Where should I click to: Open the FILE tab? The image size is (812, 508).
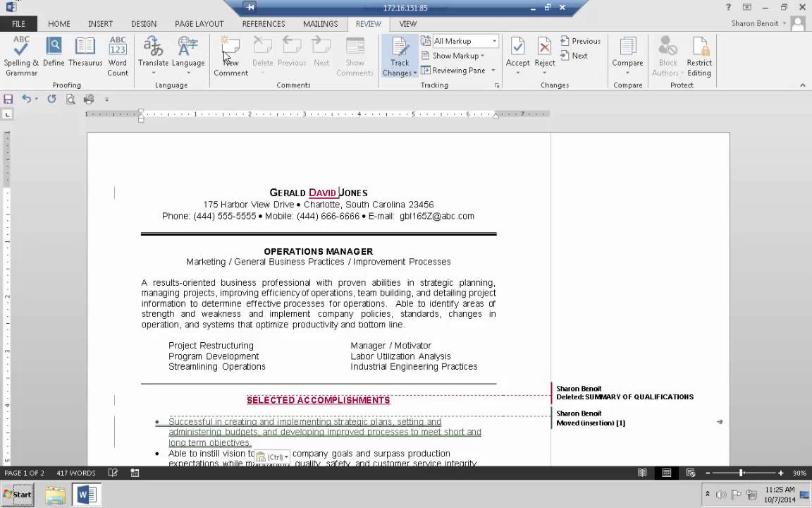point(18,24)
